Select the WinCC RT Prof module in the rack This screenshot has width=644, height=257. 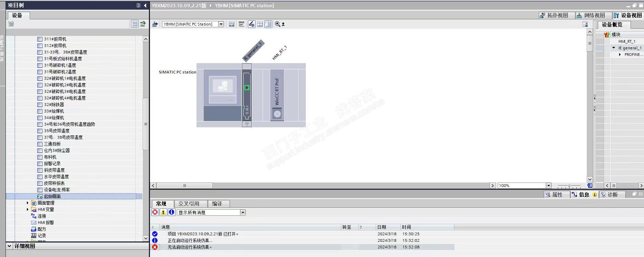[277, 95]
